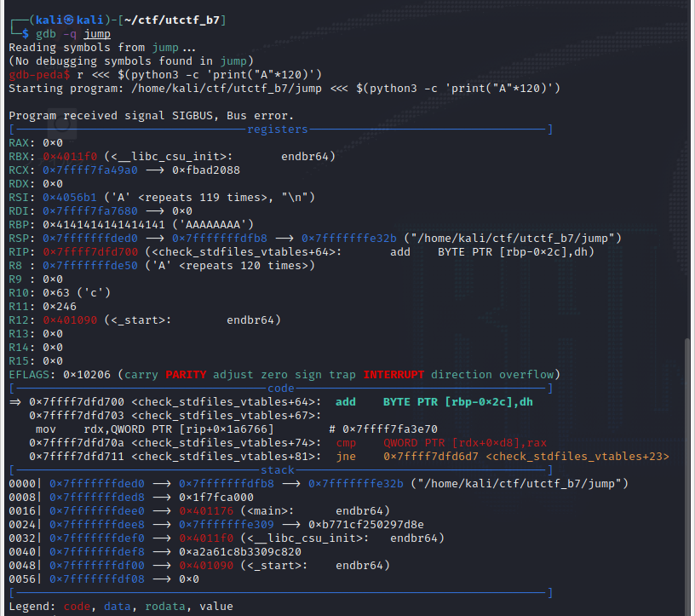695x616 pixels.
Task: Click the RCX value 0x7ffff7fa49a0
Action: coord(90,170)
